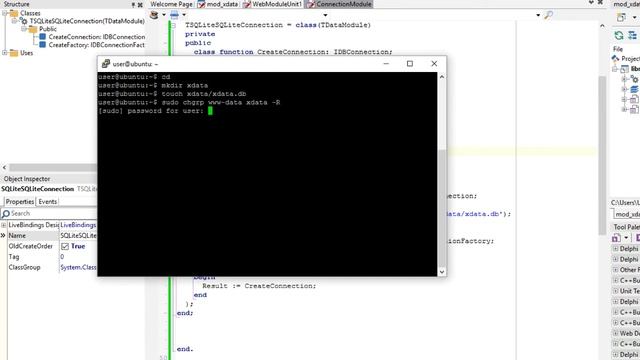The height and width of the screenshot is (360, 640).
Task: Click the magnifier search icon above the editor
Action: pos(549,15)
